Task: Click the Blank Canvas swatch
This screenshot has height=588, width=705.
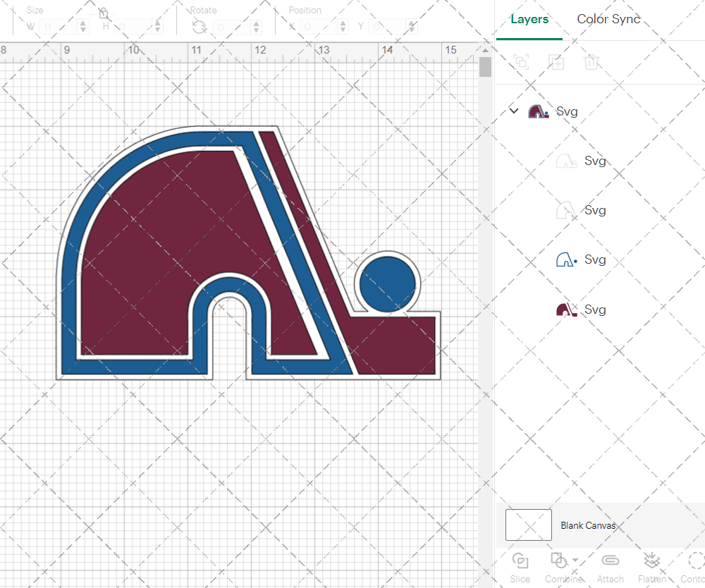Action: click(528, 525)
